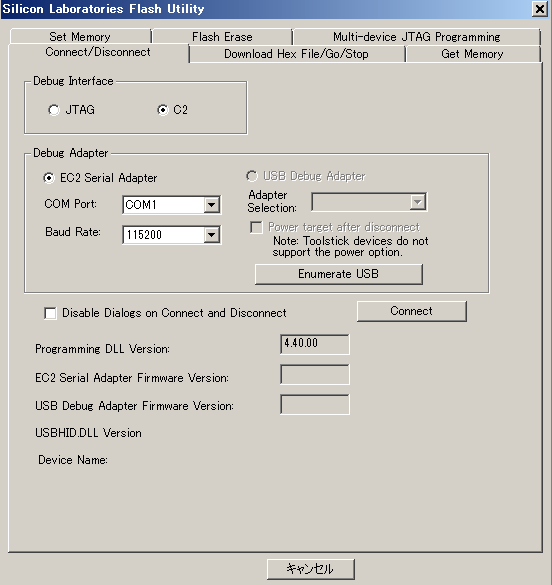Select the C2 debug interface option
The width and height of the screenshot is (552, 585).
pyautogui.click(x=163, y=110)
